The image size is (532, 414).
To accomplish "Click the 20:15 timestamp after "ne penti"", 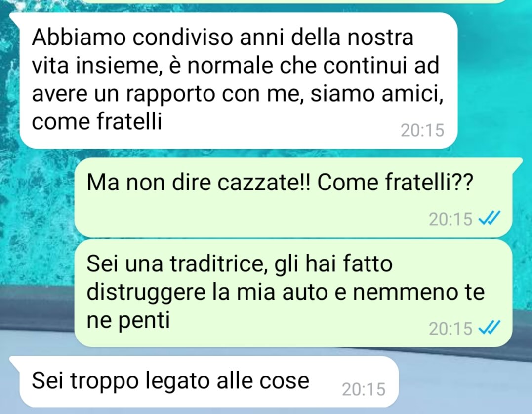I will tap(450, 329).
